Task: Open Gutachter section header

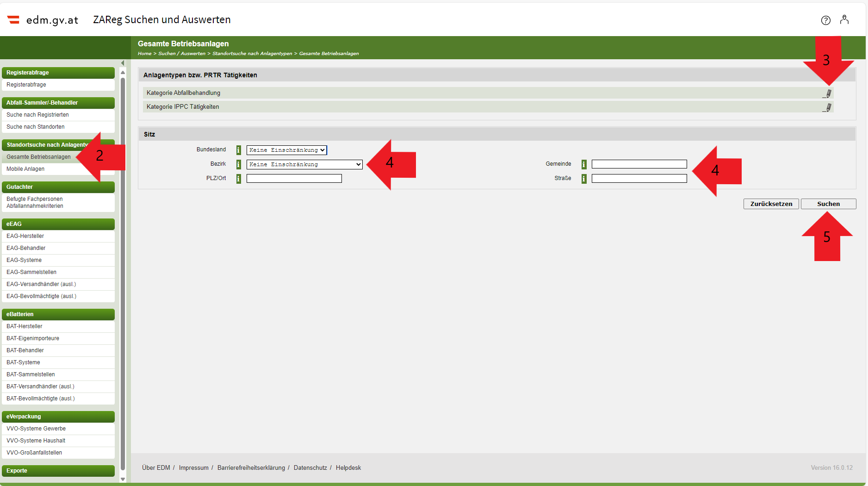Action: pos(58,187)
